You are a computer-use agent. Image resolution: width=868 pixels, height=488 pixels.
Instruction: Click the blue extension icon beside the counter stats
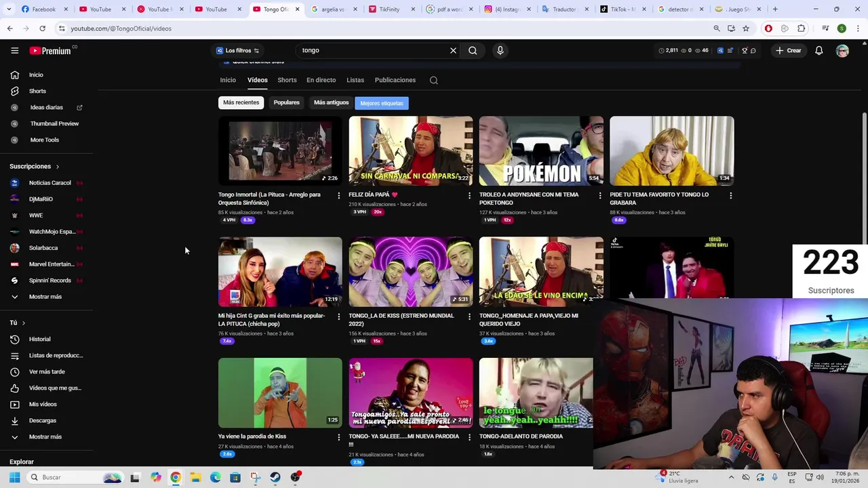(x=720, y=50)
